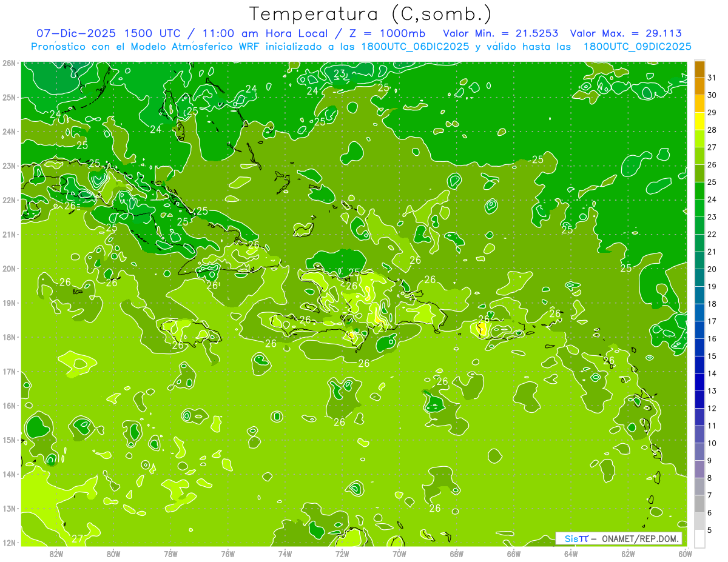Click the '80W' longitude axis label

tap(113, 554)
